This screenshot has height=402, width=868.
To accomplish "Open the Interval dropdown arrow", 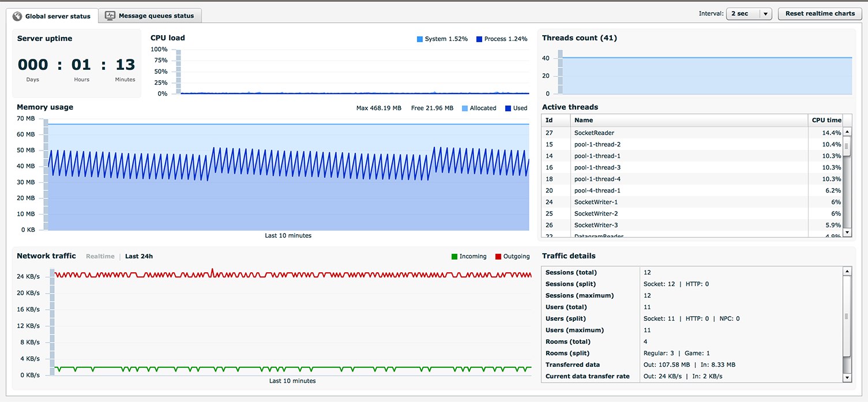I will (x=765, y=14).
